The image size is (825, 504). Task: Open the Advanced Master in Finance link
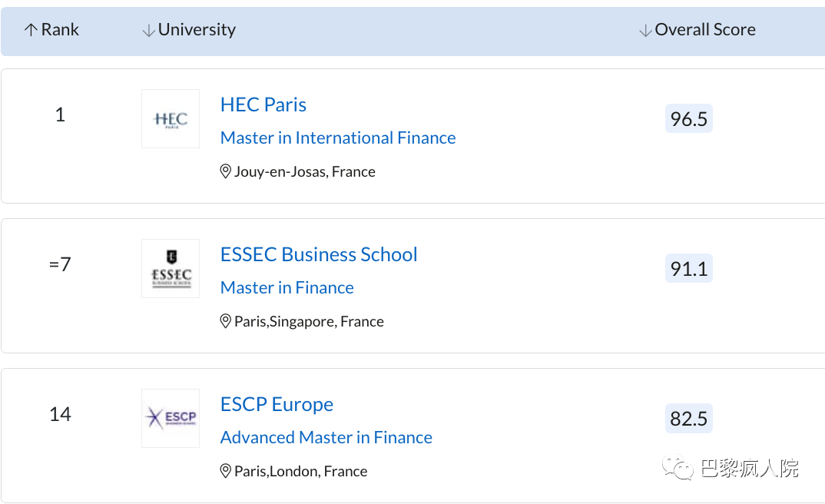[x=326, y=438]
